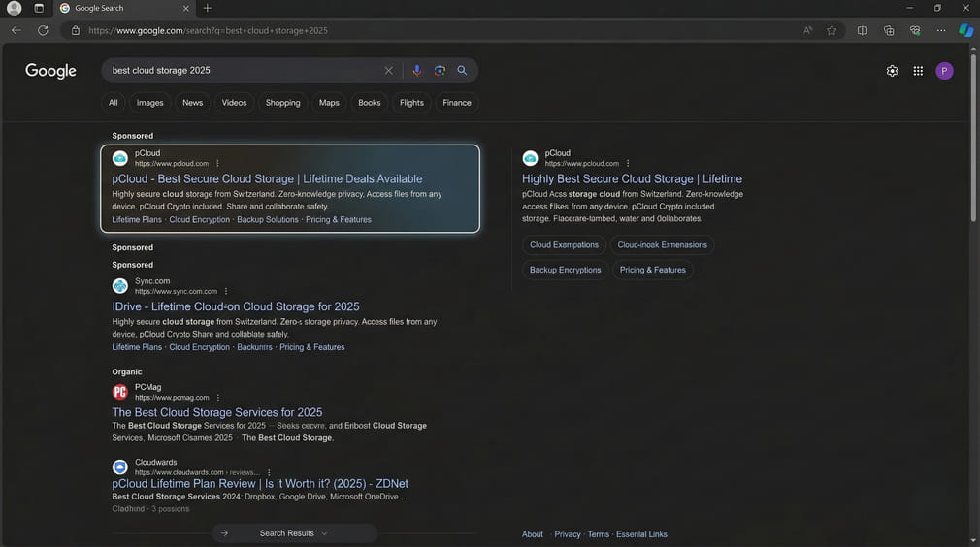Select the All search filter
Image resolution: width=980 pixels, height=547 pixels.
pos(114,103)
